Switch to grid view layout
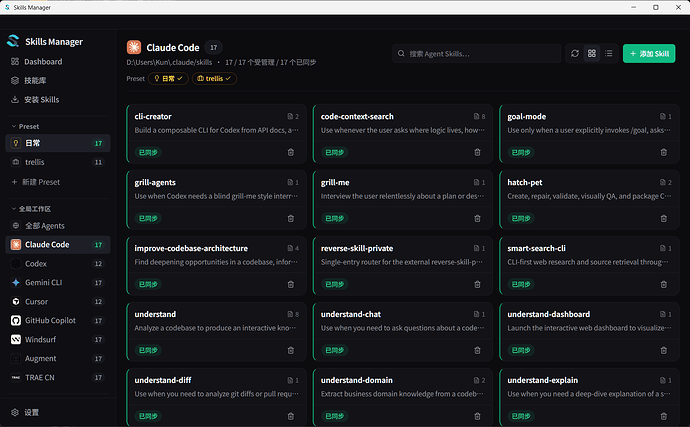Image resolution: width=690 pixels, height=427 pixels. [x=592, y=53]
